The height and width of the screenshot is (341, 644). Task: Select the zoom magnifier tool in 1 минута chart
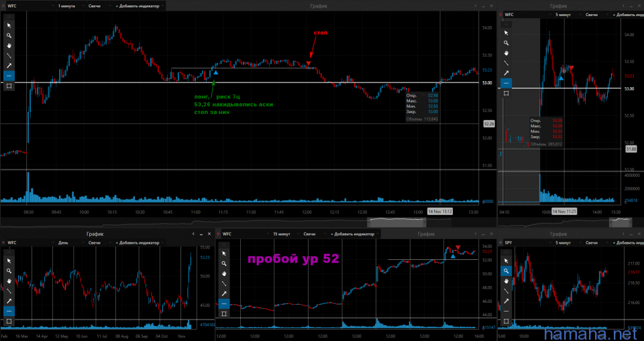click(x=9, y=36)
